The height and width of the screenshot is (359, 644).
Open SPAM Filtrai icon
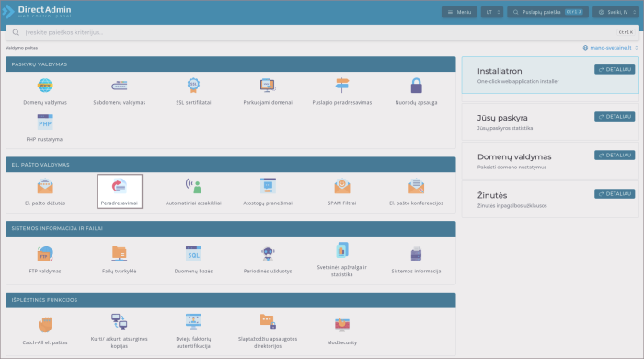(341, 186)
